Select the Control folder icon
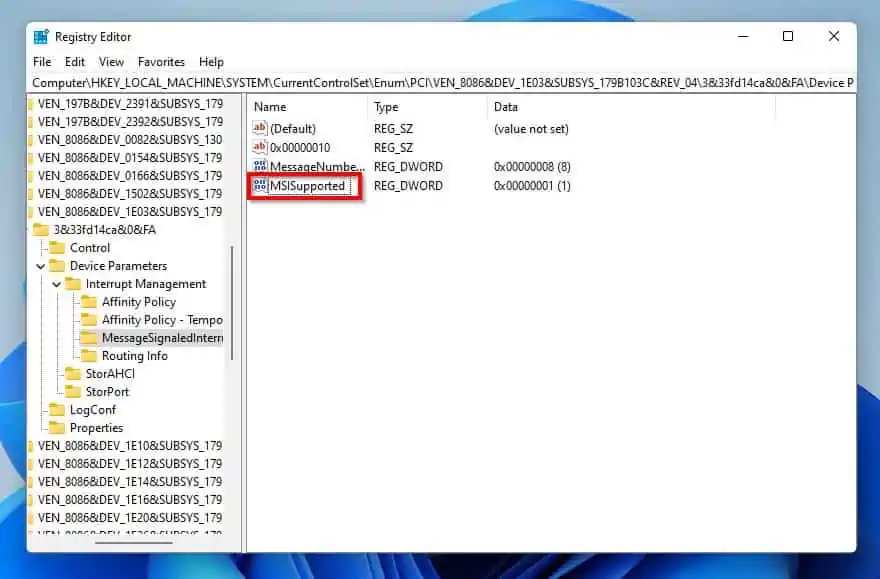 [57, 248]
